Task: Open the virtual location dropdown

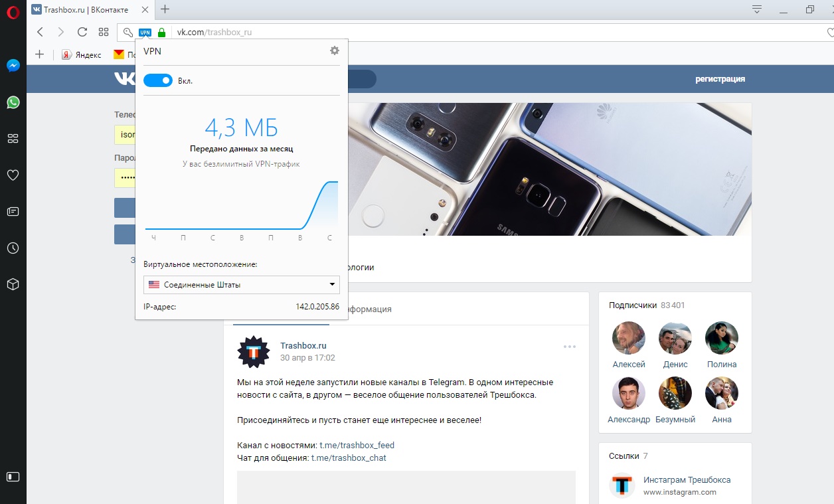Action: point(242,285)
